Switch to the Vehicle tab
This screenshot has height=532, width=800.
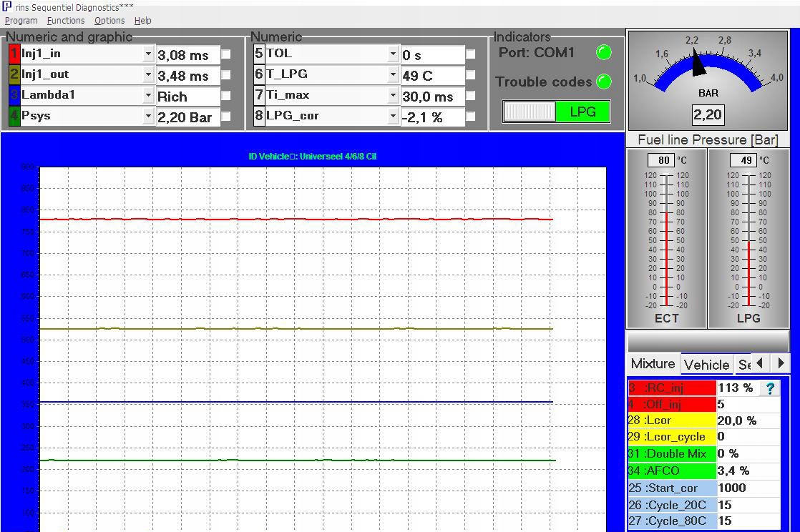click(x=706, y=365)
